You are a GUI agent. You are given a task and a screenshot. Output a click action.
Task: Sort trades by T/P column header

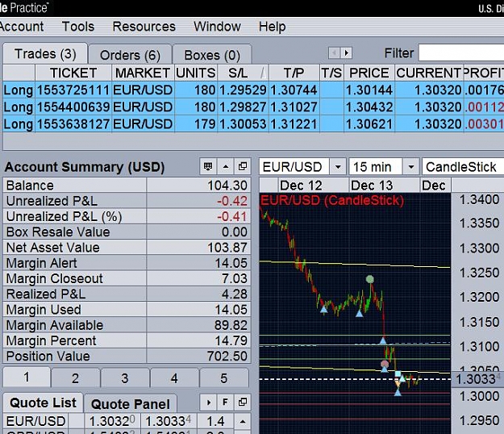coord(294,73)
